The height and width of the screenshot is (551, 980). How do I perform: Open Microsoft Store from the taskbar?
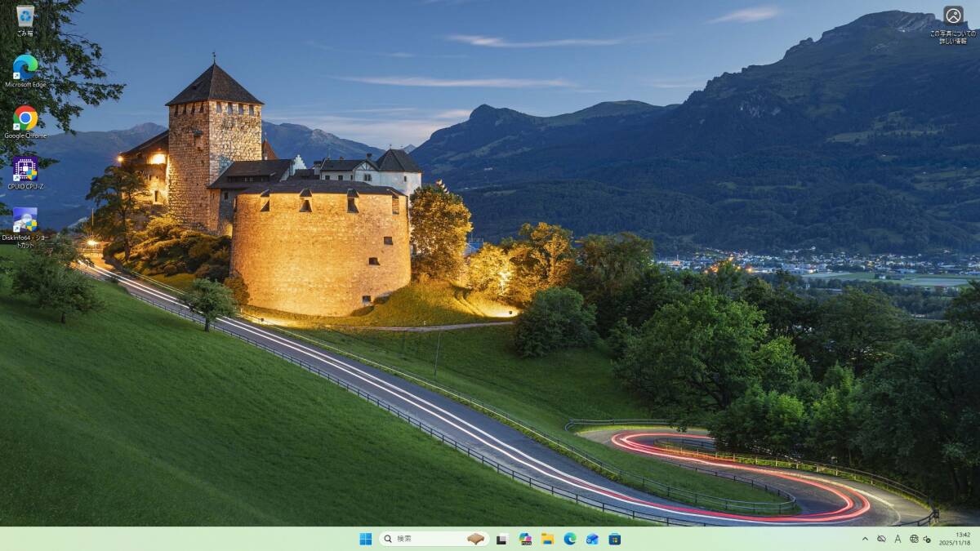click(x=615, y=539)
